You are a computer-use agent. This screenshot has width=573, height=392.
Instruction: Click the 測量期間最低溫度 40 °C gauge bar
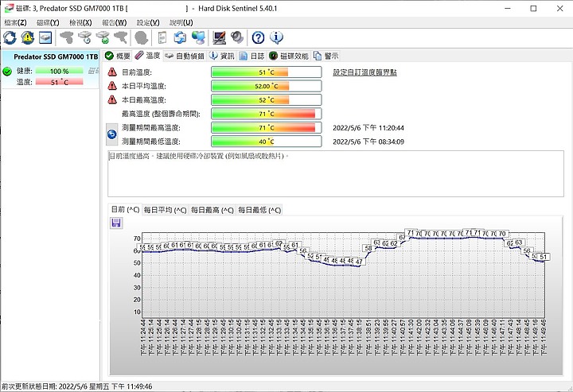coord(267,142)
